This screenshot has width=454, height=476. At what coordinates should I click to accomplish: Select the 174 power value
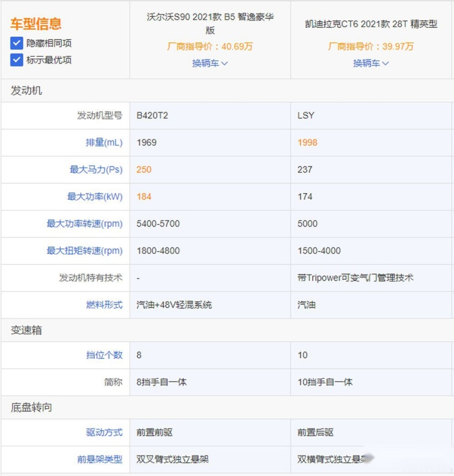(x=305, y=196)
